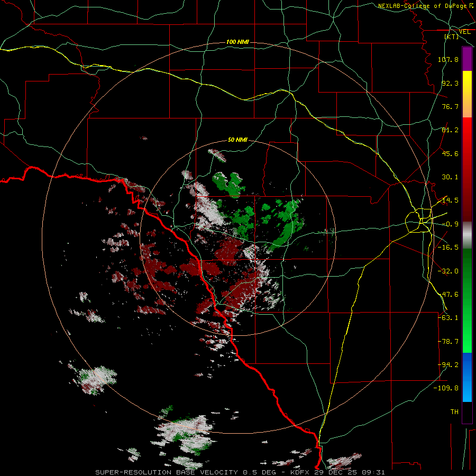The image size is (476, 476).
Task: Click the 14.5 velocity scale value
Action: click(450, 200)
